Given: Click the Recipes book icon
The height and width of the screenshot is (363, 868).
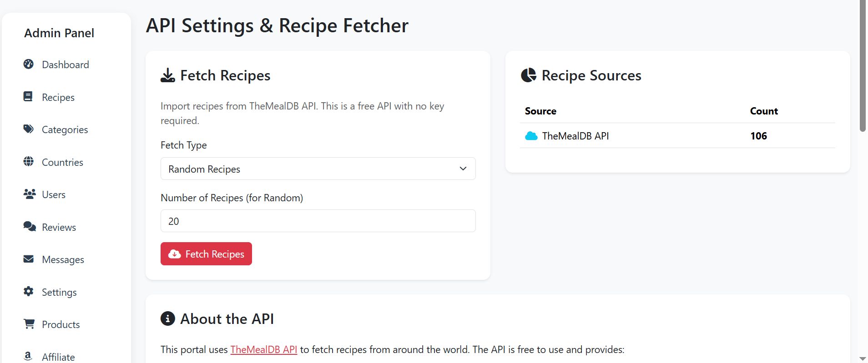Looking at the screenshot, I should (x=28, y=96).
